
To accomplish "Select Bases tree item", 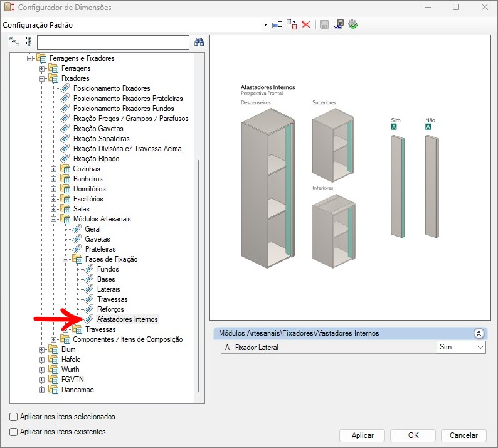I will [x=106, y=279].
